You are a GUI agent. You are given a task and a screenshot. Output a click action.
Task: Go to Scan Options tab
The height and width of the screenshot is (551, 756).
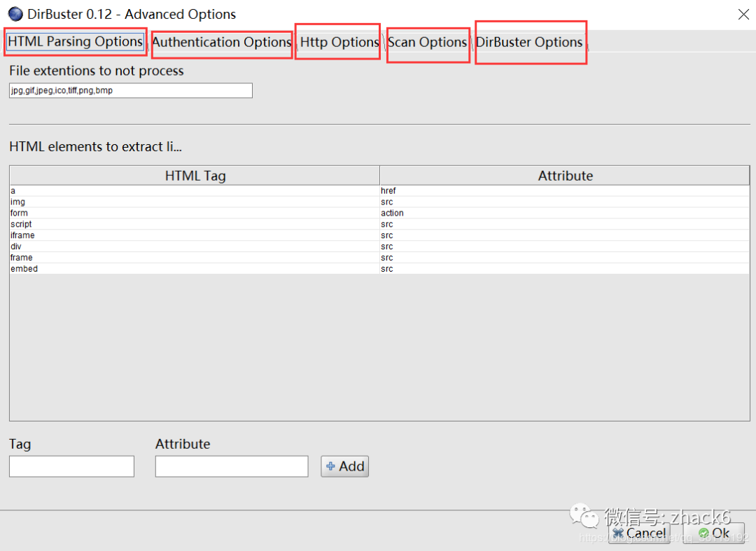click(427, 43)
